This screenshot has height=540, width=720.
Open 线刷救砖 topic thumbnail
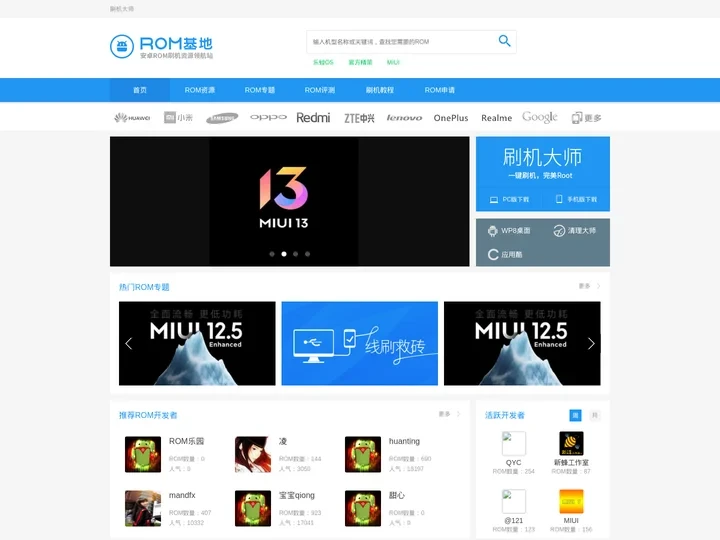tap(360, 343)
